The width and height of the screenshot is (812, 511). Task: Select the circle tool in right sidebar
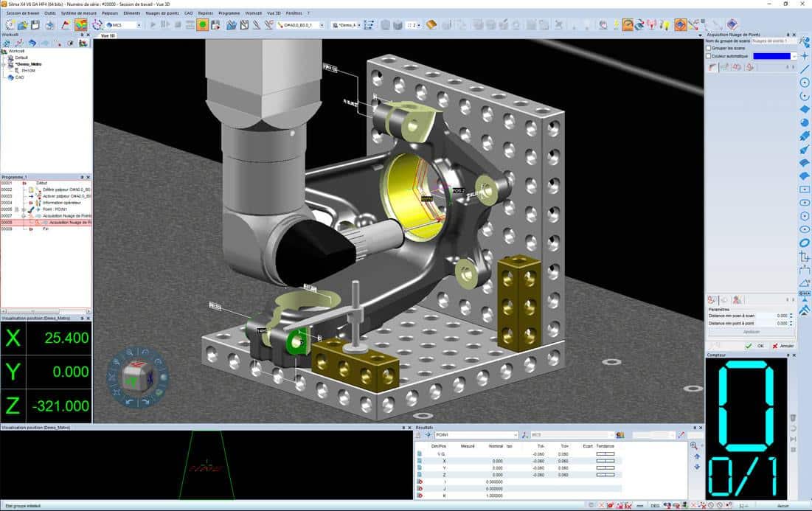pos(804,83)
